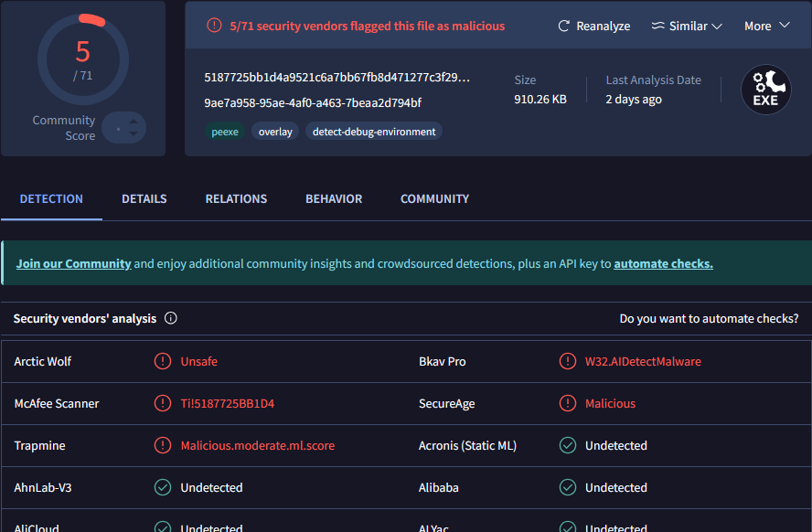Click the Security vendors' analysis heading
Viewport: 812px width, 532px height.
[85, 318]
